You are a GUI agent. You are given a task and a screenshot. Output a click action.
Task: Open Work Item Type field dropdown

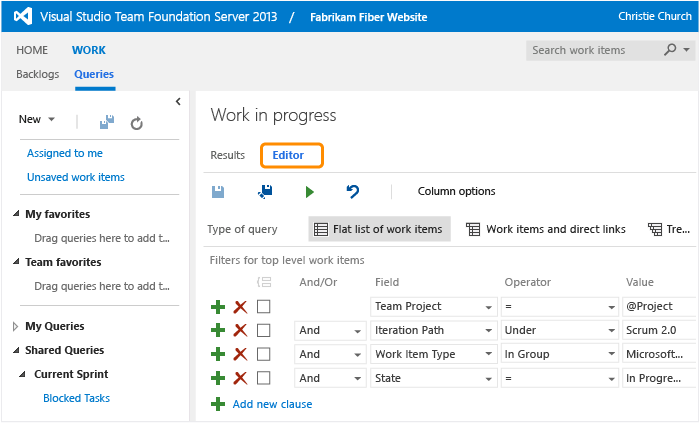[x=488, y=354]
